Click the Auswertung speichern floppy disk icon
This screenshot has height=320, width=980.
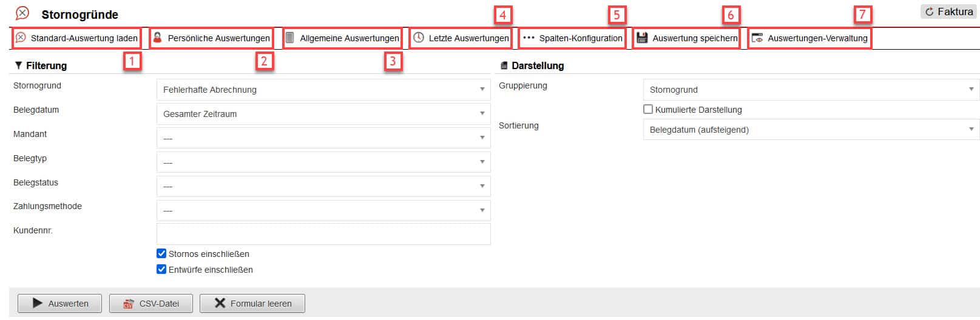tap(642, 38)
